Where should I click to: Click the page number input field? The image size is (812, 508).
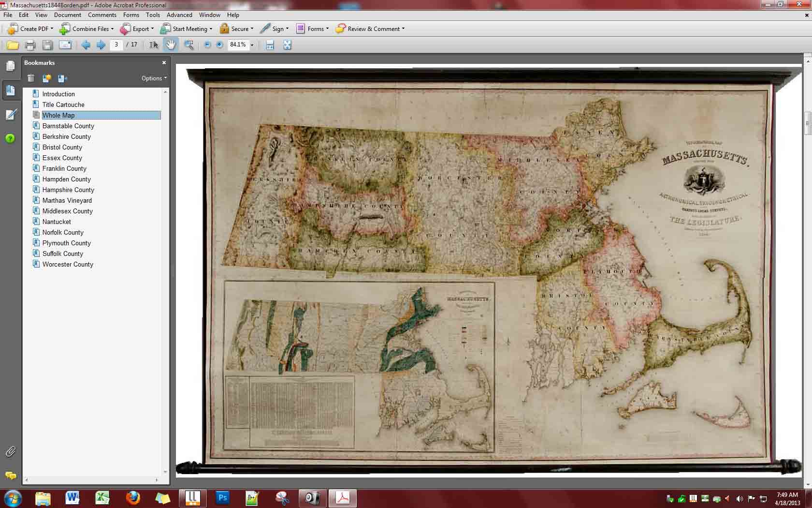click(116, 45)
